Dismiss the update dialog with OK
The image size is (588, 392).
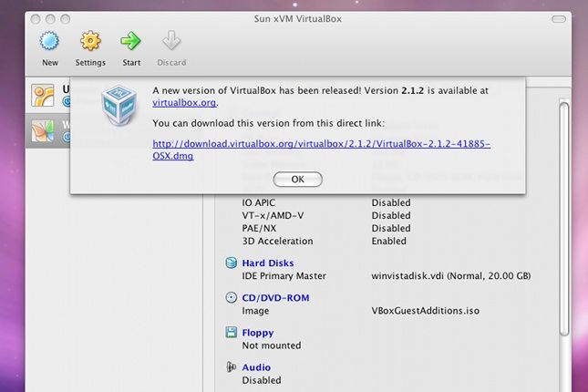[x=298, y=180]
